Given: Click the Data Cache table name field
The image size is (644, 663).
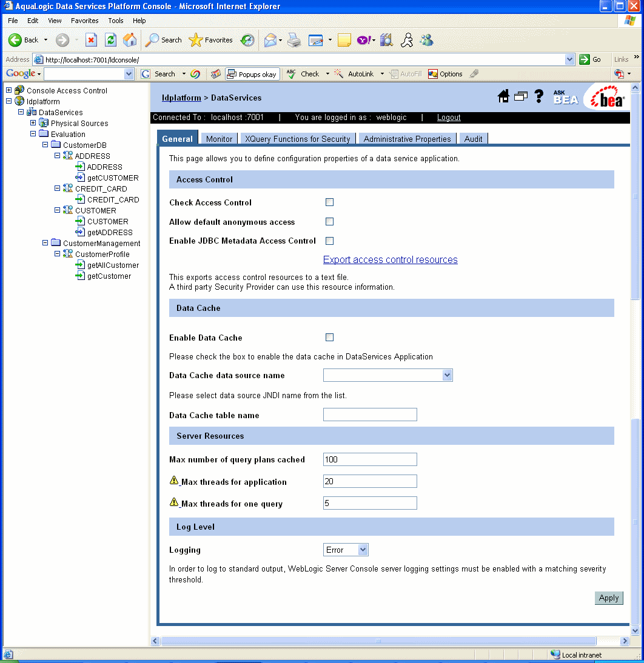Looking at the screenshot, I should point(370,415).
